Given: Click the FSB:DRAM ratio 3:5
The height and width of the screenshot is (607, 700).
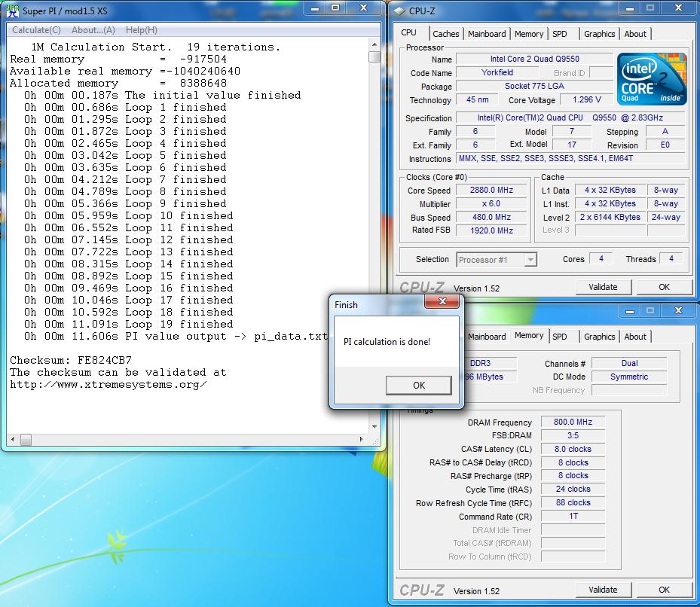Looking at the screenshot, I should coord(573,435).
